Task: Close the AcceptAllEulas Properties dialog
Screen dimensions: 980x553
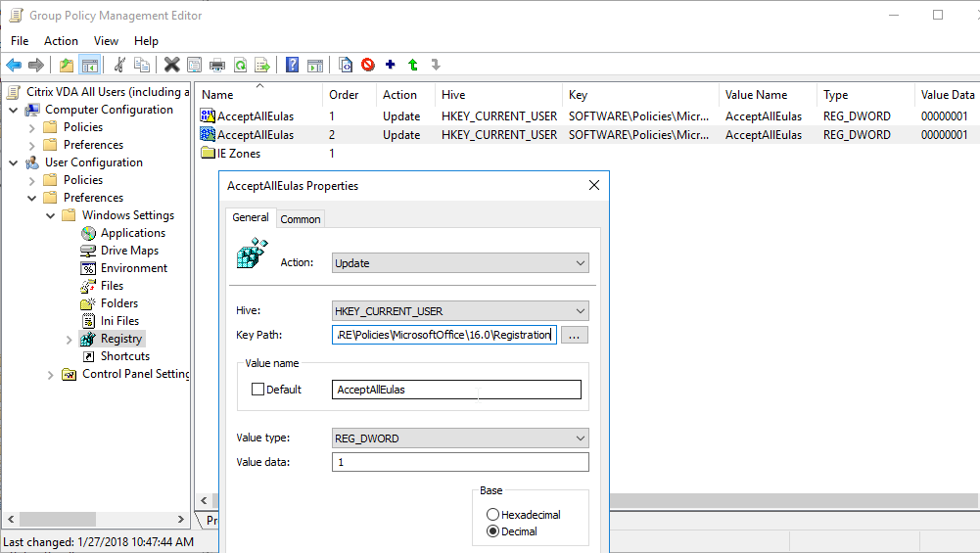Action: 593,185
